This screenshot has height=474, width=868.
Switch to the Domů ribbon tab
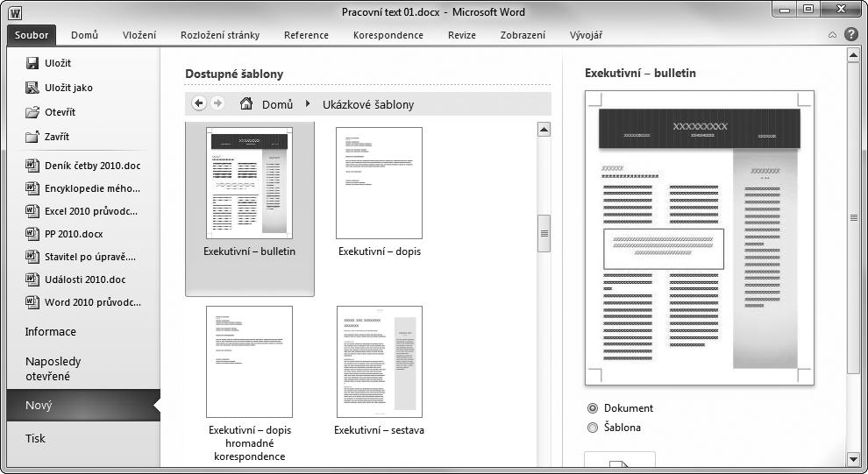pos(85,35)
